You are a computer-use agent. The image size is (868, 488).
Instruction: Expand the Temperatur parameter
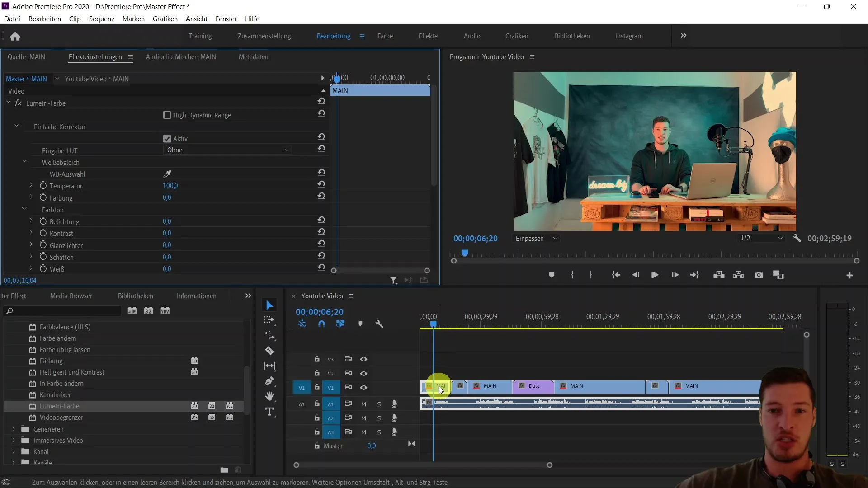tap(31, 185)
